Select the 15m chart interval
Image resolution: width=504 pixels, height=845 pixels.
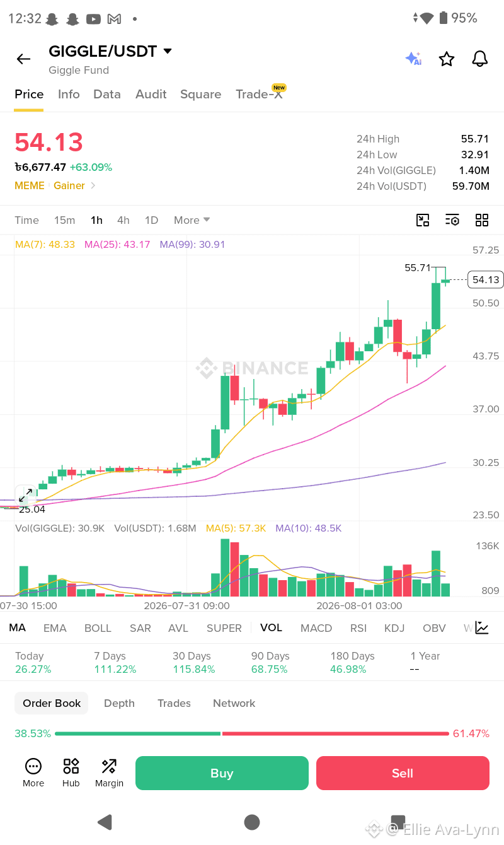[64, 220]
